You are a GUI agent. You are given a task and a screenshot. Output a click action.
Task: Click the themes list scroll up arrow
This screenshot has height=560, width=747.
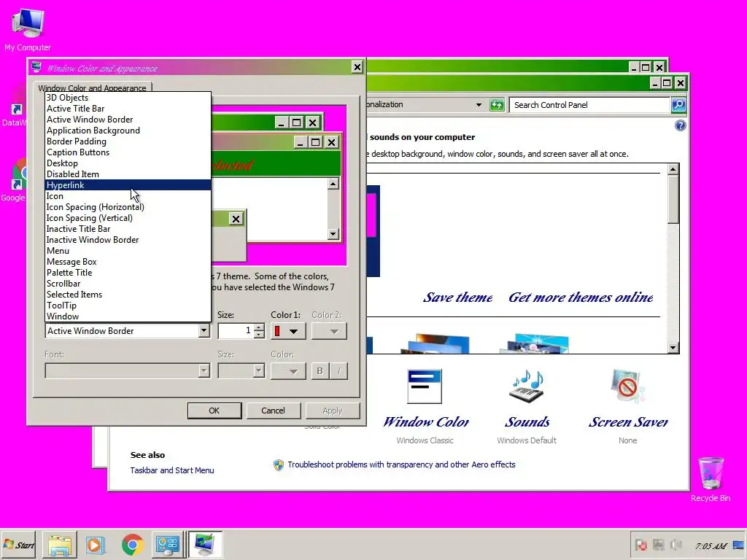673,169
